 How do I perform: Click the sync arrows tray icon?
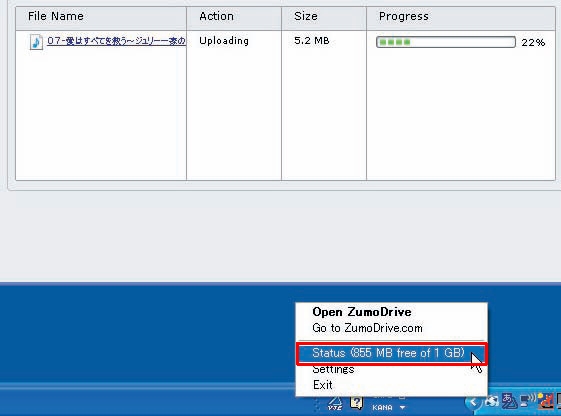click(492, 402)
